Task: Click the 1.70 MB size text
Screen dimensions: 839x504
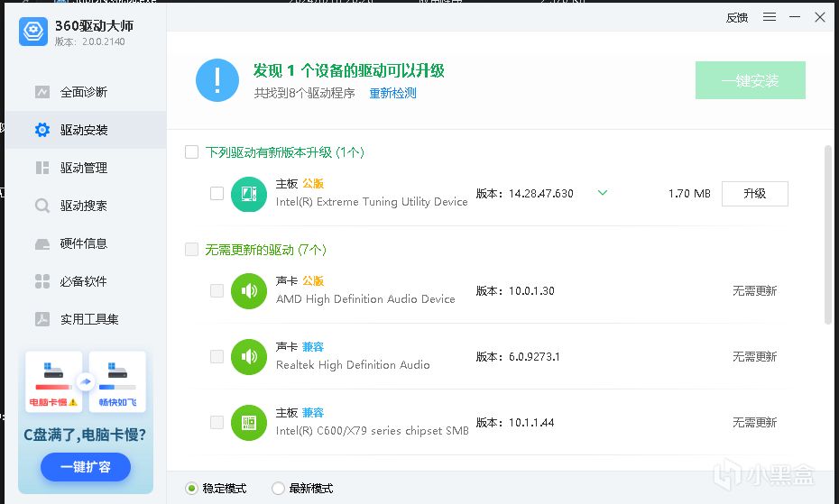Action: 689,194
